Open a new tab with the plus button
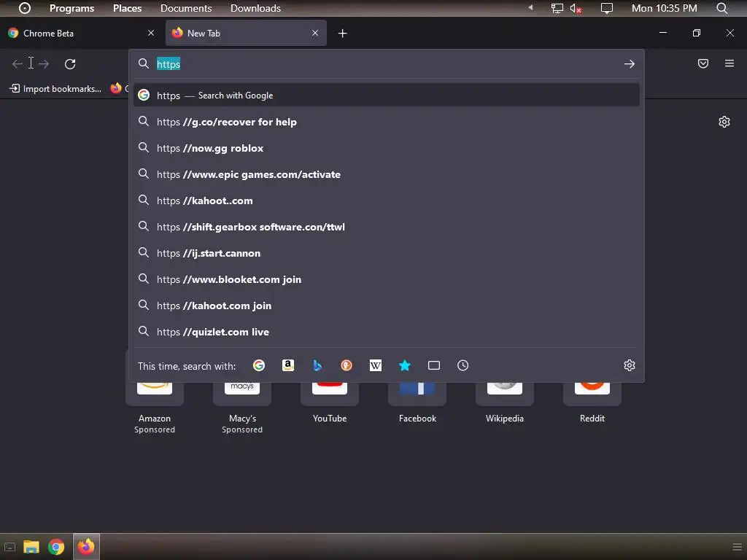This screenshot has height=560, width=747. (343, 34)
